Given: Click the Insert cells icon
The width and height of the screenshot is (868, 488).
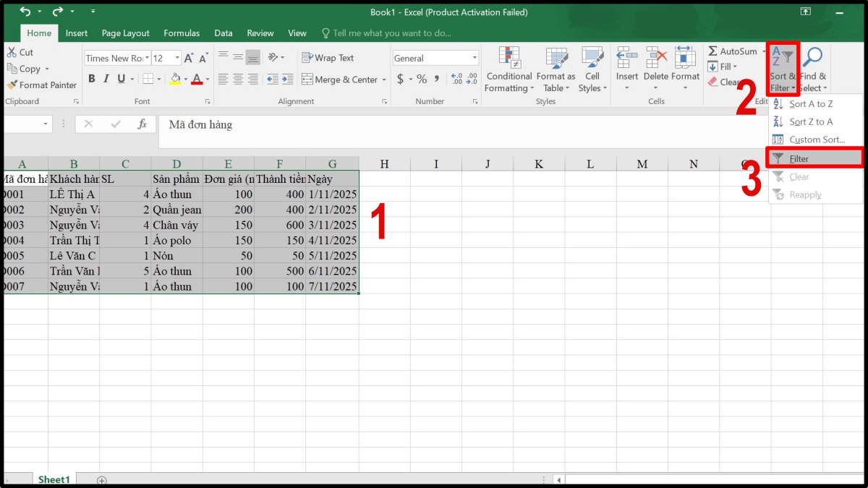Looking at the screenshot, I should (x=626, y=58).
